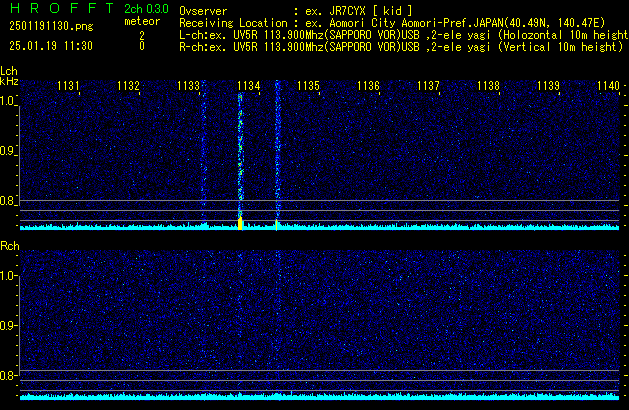This screenshot has height=410, width=629.
Task: Select the '2ch 0.3.0' version label
Action: tap(146, 9)
